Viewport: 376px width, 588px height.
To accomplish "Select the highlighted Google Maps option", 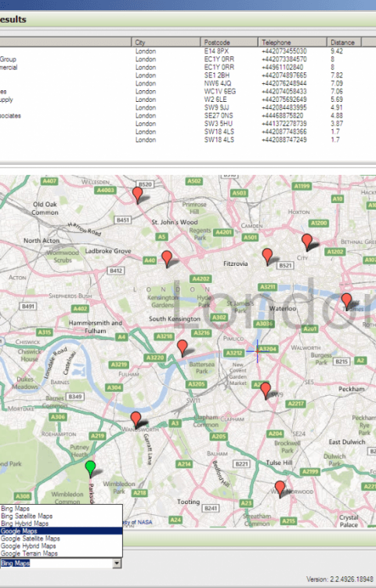I will coord(61,531).
